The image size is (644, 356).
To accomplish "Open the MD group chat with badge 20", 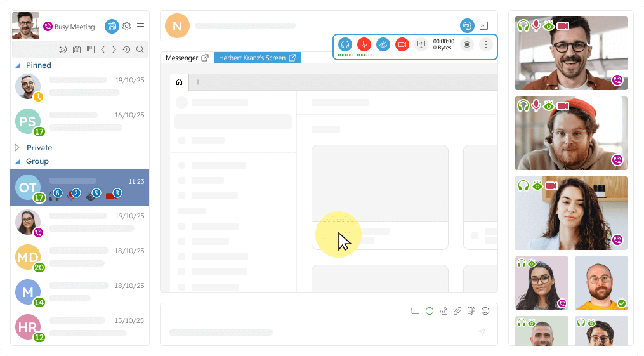I will (80, 258).
